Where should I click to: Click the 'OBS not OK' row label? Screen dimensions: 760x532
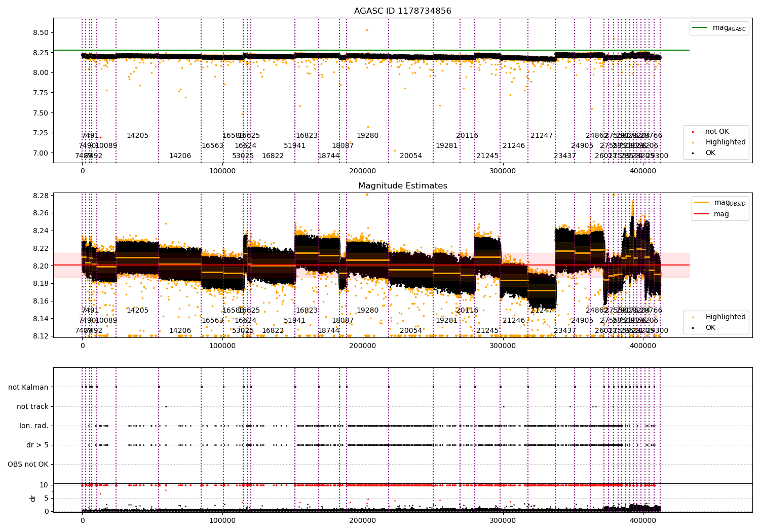tap(28, 464)
